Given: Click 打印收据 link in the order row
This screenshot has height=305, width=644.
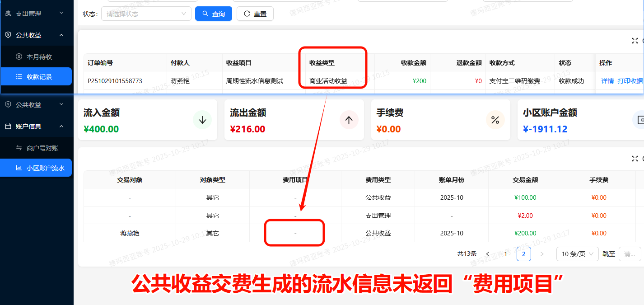Looking at the screenshot, I should pos(630,81).
